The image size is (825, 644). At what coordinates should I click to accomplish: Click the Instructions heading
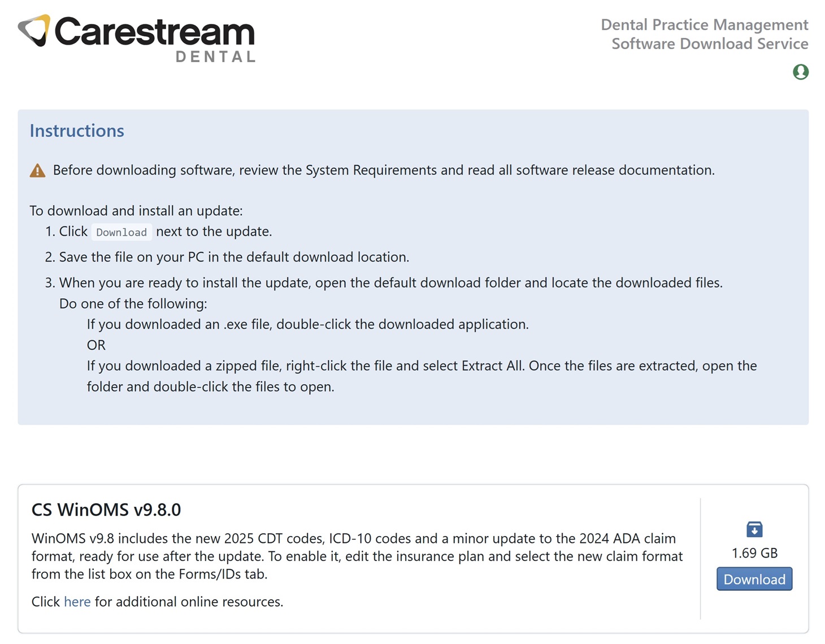[77, 130]
